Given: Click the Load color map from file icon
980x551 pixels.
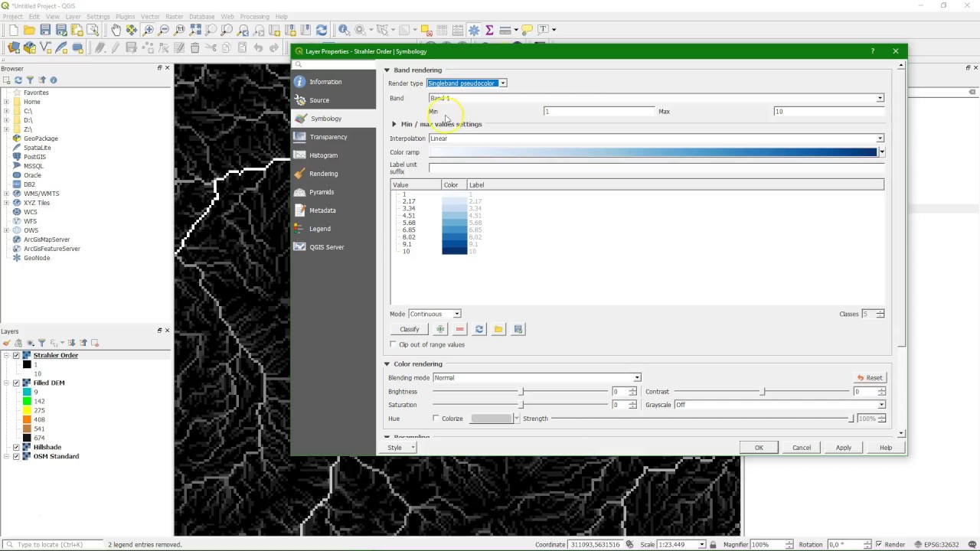Looking at the screenshot, I should point(498,329).
